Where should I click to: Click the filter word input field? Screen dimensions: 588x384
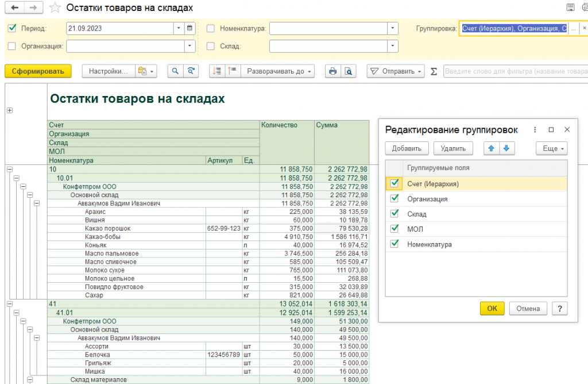point(516,71)
